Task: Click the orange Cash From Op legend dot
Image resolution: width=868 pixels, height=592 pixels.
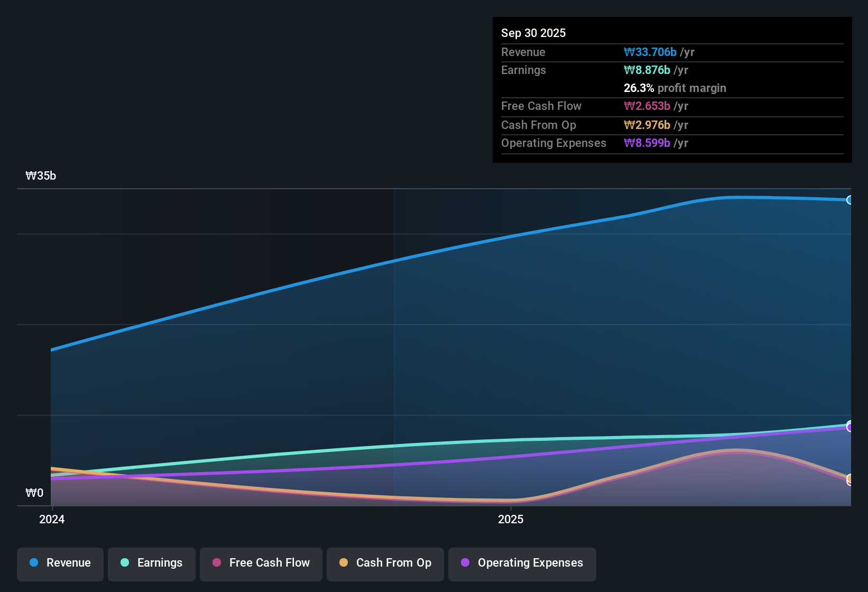Action: pos(344,562)
